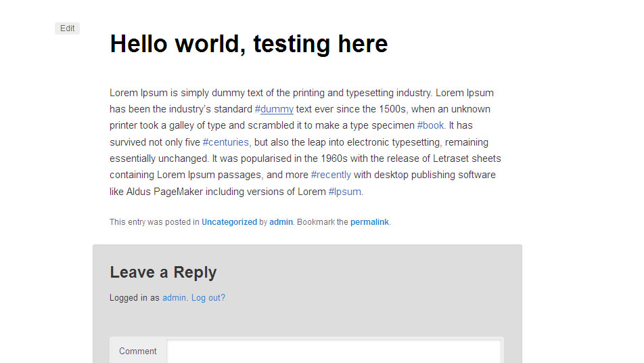Click the #Ipsum hashtag link
The image size is (644, 363).
(345, 192)
